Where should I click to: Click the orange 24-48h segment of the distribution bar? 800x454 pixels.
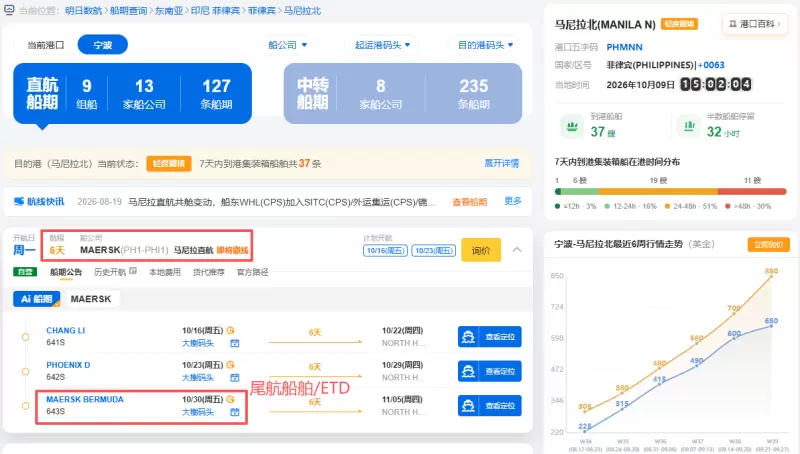(x=658, y=192)
